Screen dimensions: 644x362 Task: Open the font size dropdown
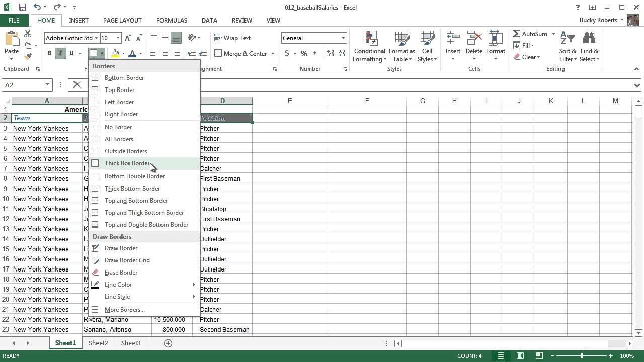tap(118, 38)
